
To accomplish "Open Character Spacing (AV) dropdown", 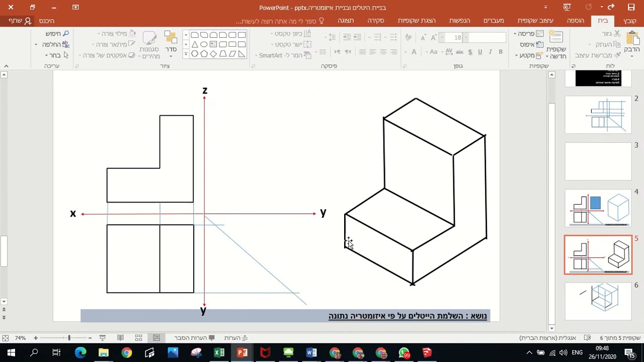I will click(x=448, y=52).
